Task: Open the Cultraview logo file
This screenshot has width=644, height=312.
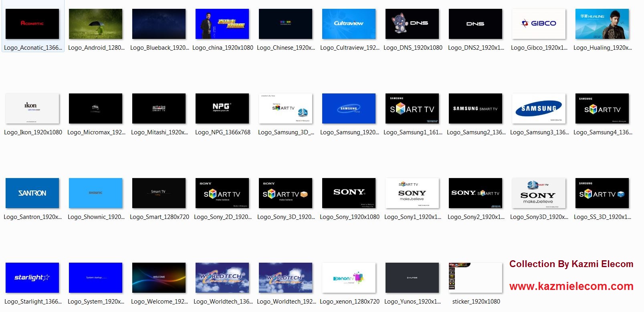Action: pyautogui.click(x=349, y=24)
